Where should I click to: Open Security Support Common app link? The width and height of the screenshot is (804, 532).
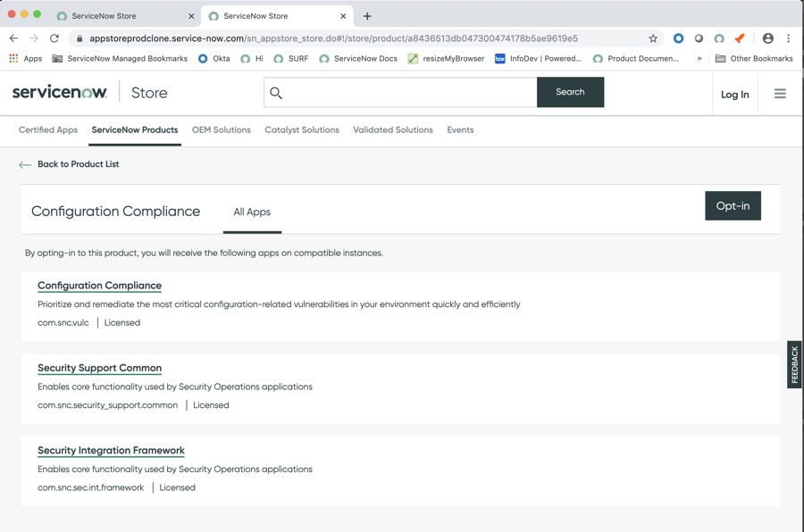pos(99,368)
